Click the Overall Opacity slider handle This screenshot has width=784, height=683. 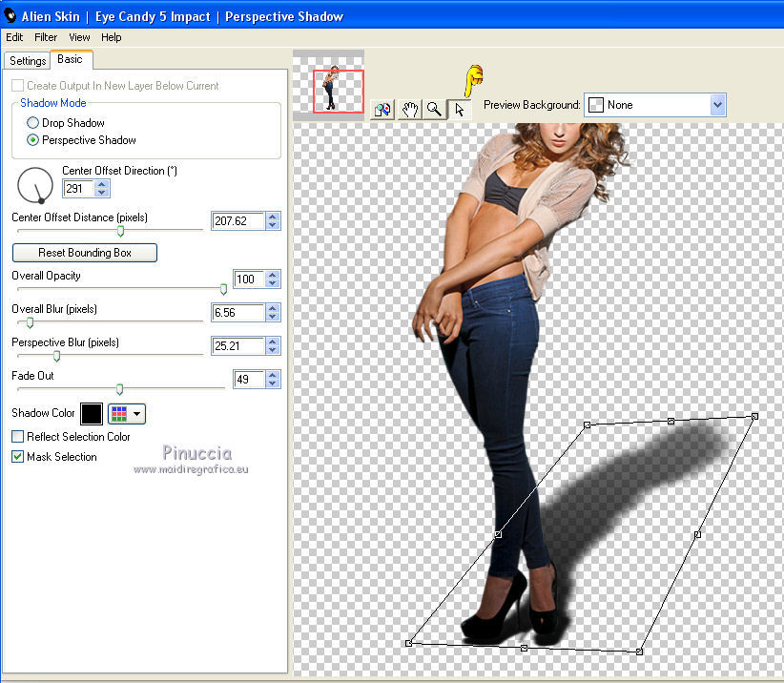223,289
